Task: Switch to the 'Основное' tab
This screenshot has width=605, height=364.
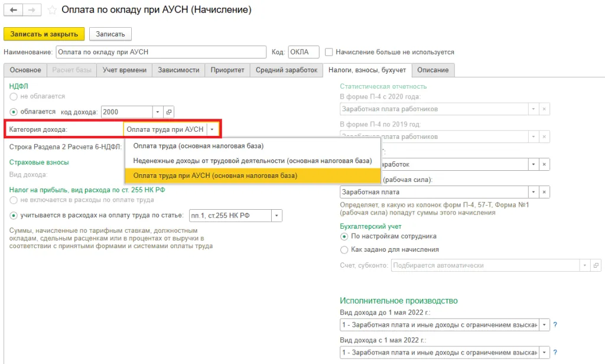Action: click(25, 70)
